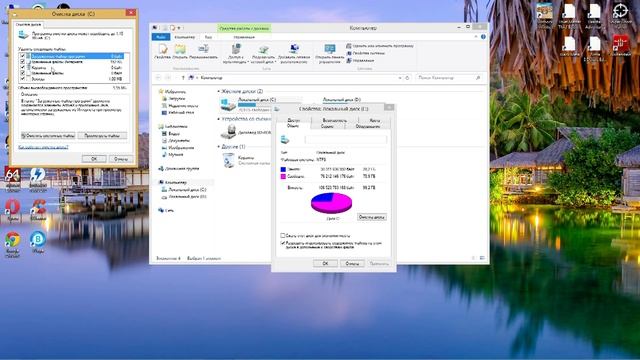Viewport: 640px width, 360px height.
Task: Collapse Other (1) group
Action: (219, 147)
